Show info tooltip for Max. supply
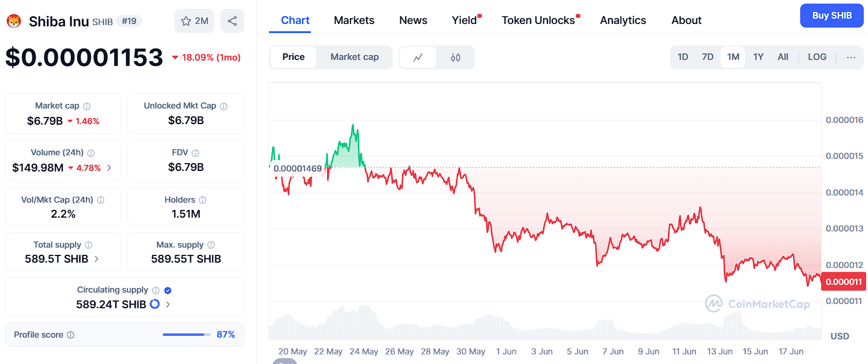 211,245
